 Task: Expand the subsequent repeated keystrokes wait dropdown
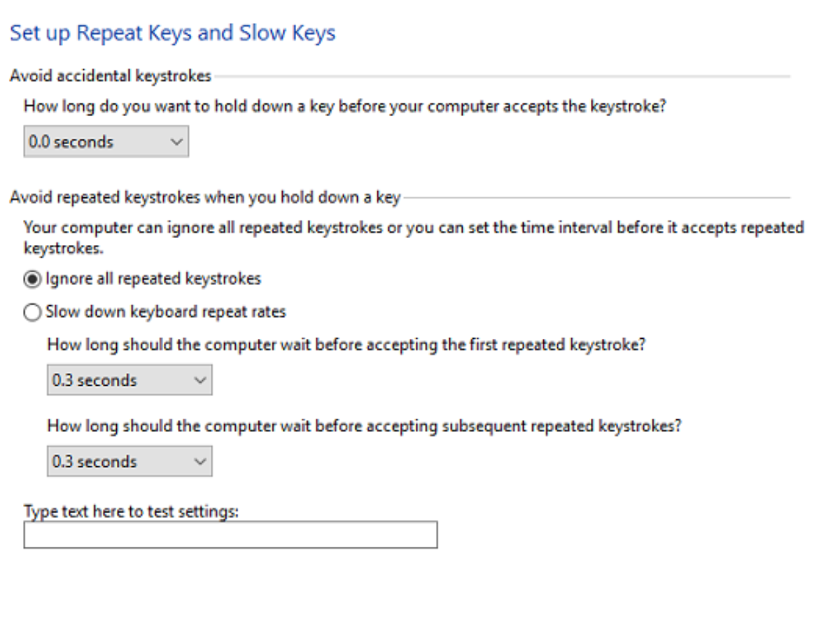129,462
